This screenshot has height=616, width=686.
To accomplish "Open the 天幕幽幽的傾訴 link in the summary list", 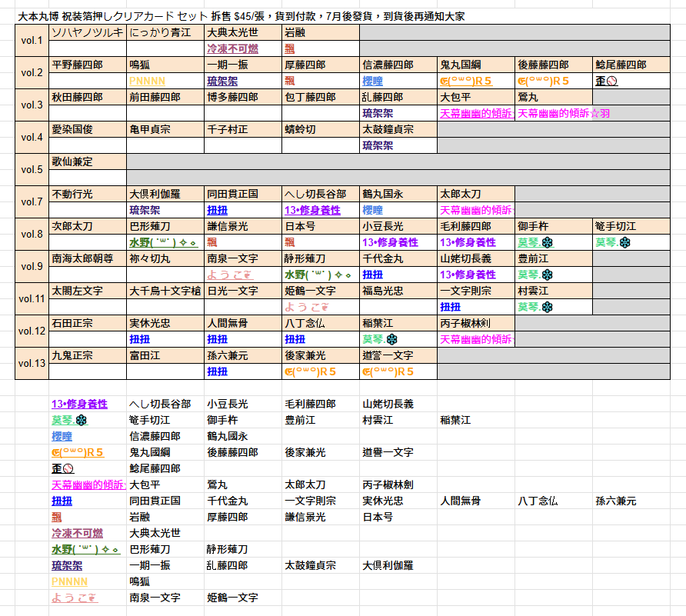I will pos(88,485).
